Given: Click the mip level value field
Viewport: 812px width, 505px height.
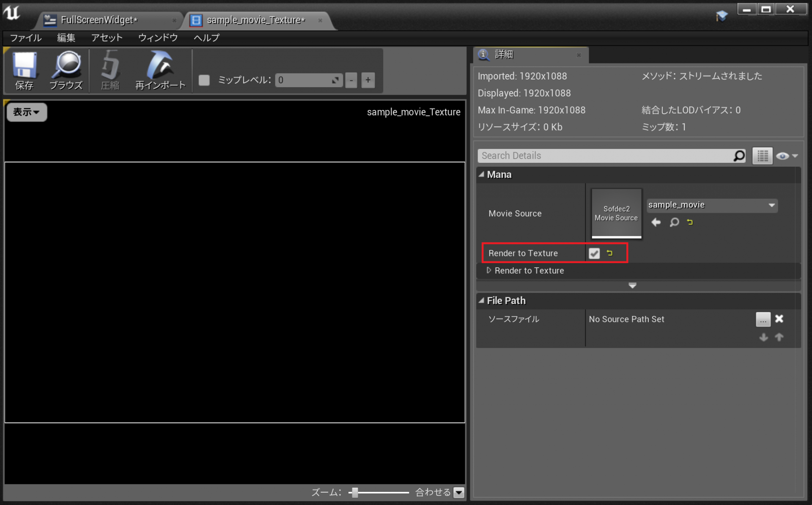Looking at the screenshot, I should click(x=309, y=80).
